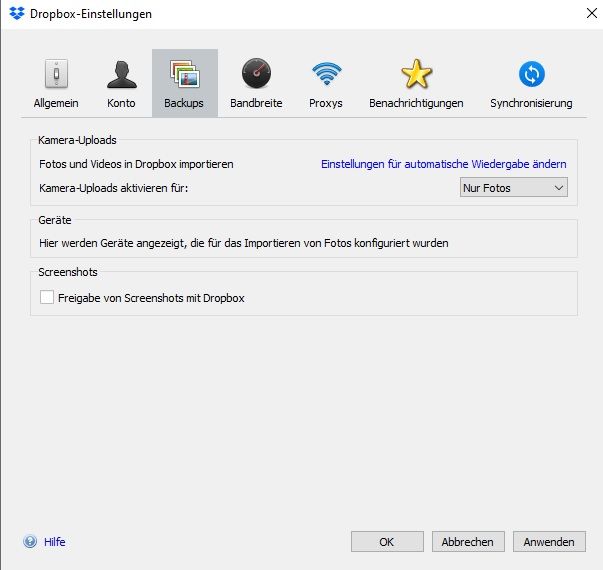Image resolution: width=603 pixels, height=570 pixels.
Task: Click the Benachrichtigungen yellow star icon
Action: 416,75
